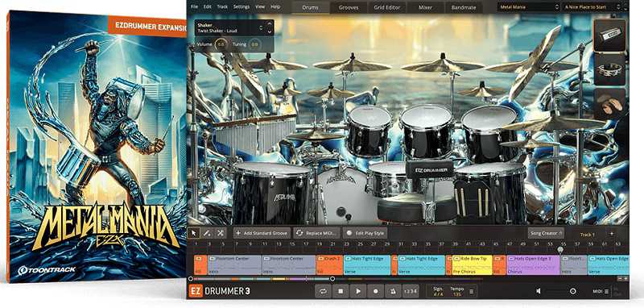This screenshot has width=644, height=308.
Task: Click the Shaker percussion thumbnail
Action: click(609, 35)
